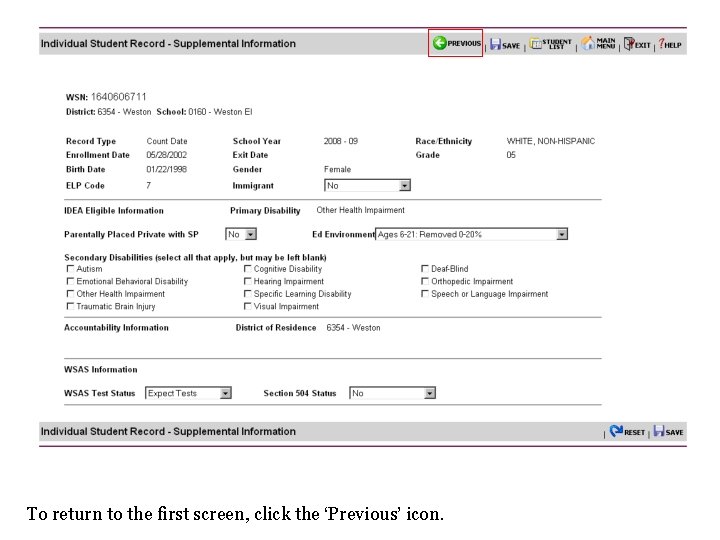Image resolution: width=720 pixels, height=540 pixels.
Task: Open the Immigrant dropdown
Action: pos(367,186)
